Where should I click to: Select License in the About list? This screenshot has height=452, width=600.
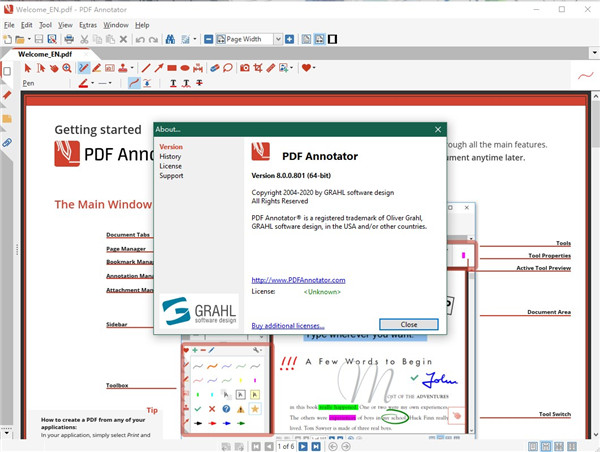click(x=170, y=166)
